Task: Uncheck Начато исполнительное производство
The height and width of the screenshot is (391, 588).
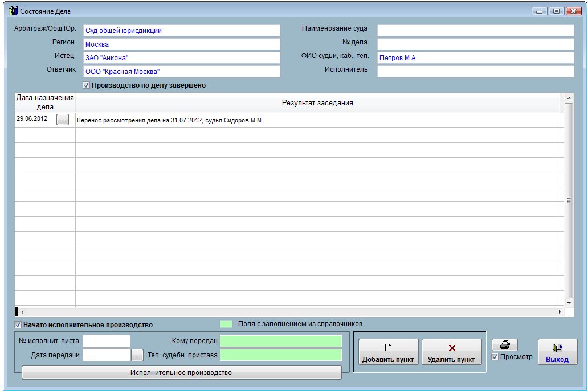Action: (x=18, y=325)
